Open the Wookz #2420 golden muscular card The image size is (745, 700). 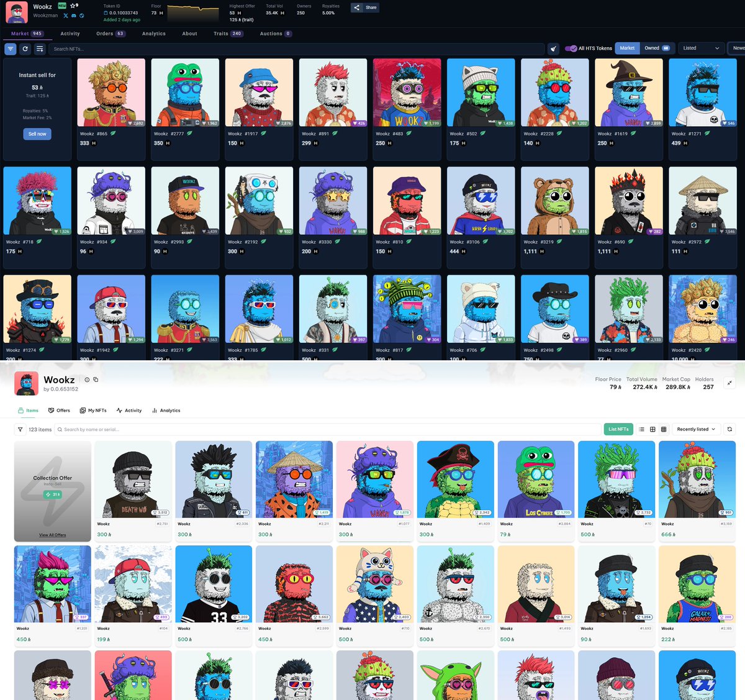click(x=703, y=309)
